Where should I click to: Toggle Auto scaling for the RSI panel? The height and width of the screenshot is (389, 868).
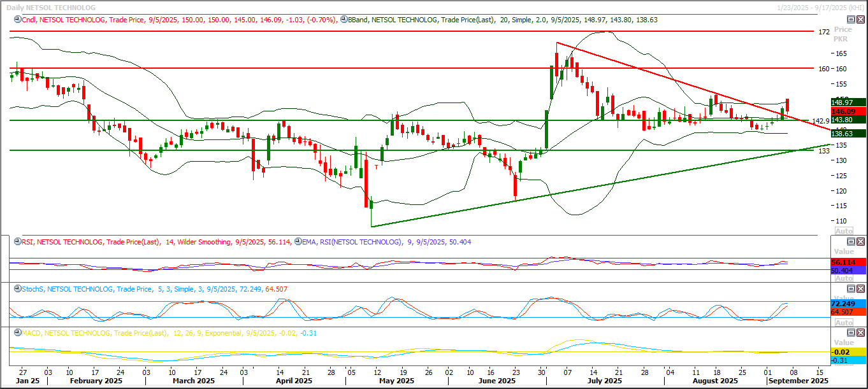(x=843, y=279)
